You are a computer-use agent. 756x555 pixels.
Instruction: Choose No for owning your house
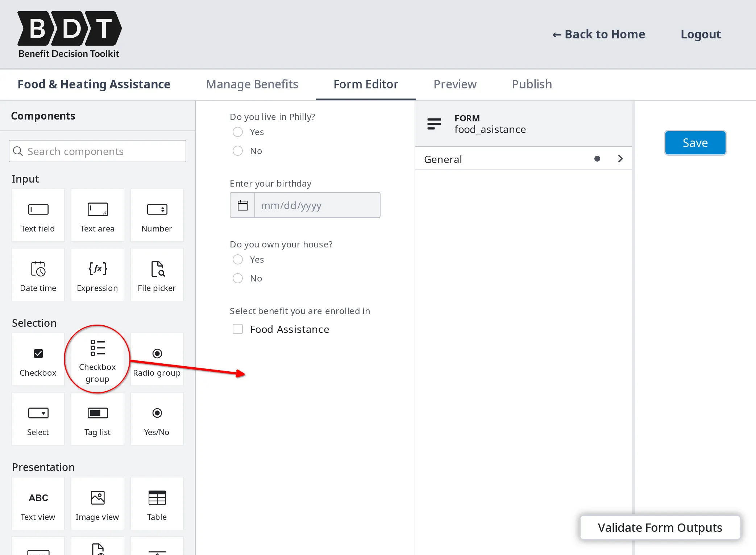[x=238, y=278]
